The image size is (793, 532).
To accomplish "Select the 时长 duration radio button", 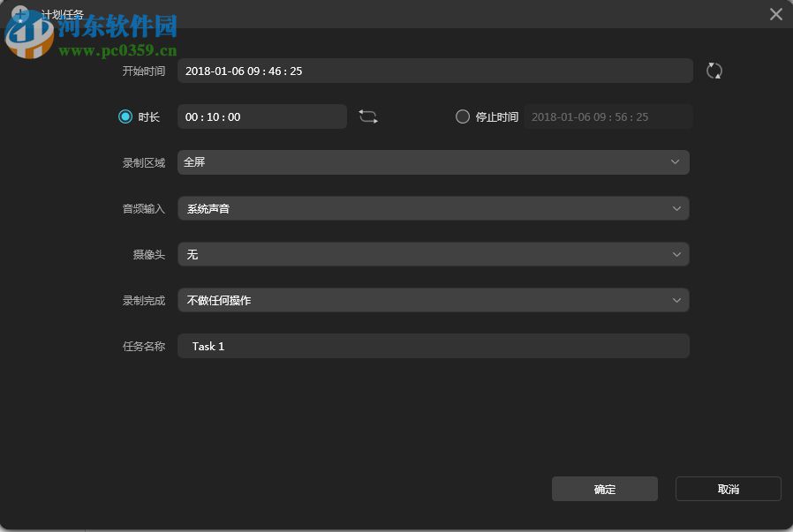I will pyautogui.click(x=125, y=116).
